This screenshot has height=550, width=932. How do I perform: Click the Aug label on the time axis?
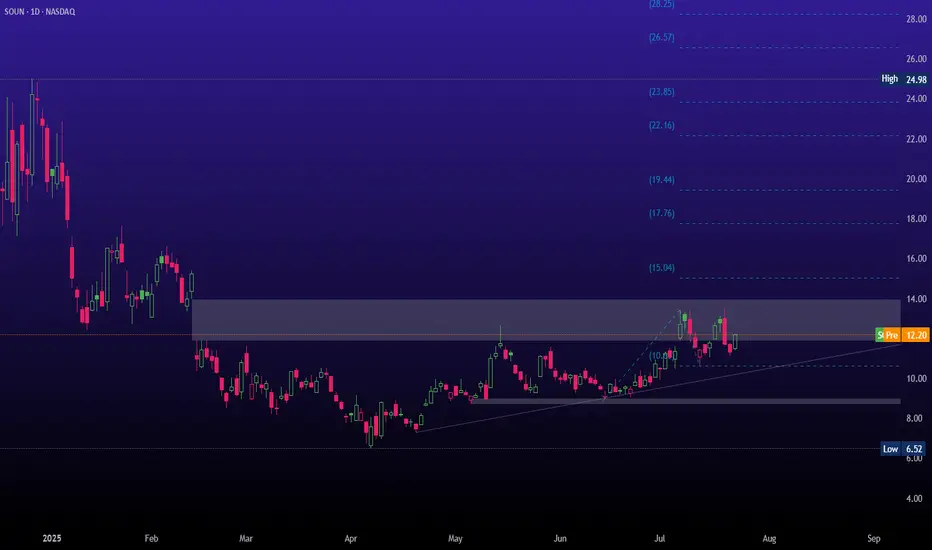coord(769,539)
